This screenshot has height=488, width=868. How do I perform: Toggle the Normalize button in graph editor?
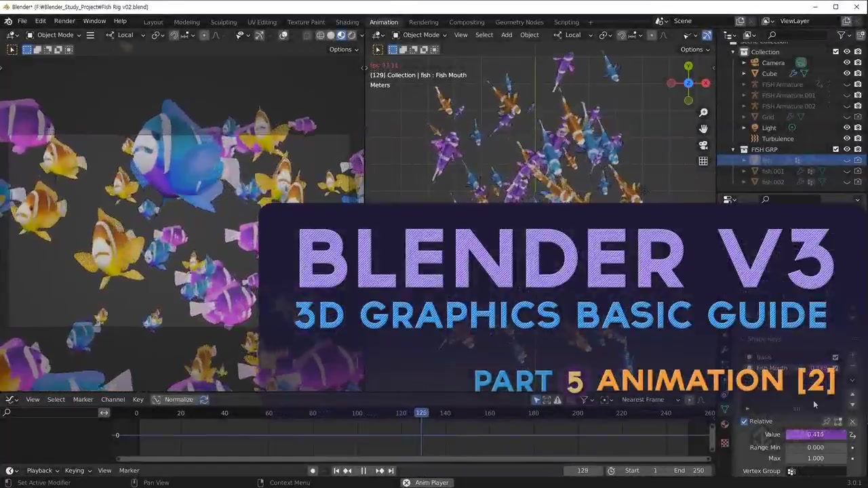(178, 400)
